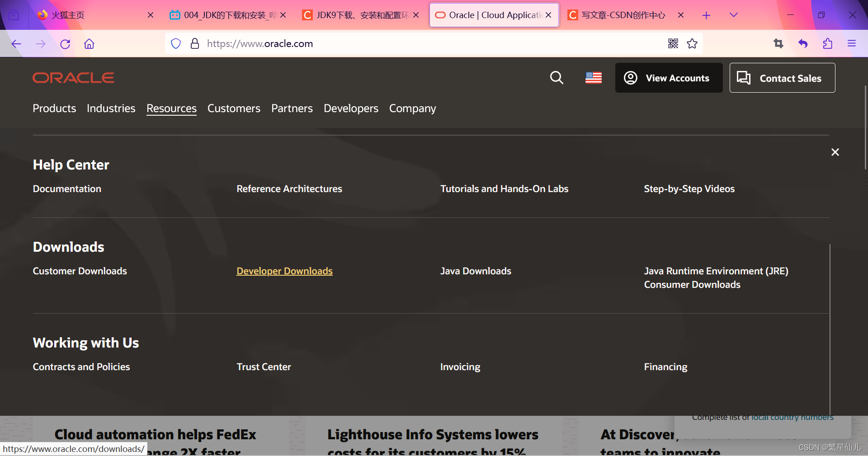The width and height of the screenshot is (868, 456).
Task: Click the site security padlock icon
Action: [195, 43]
